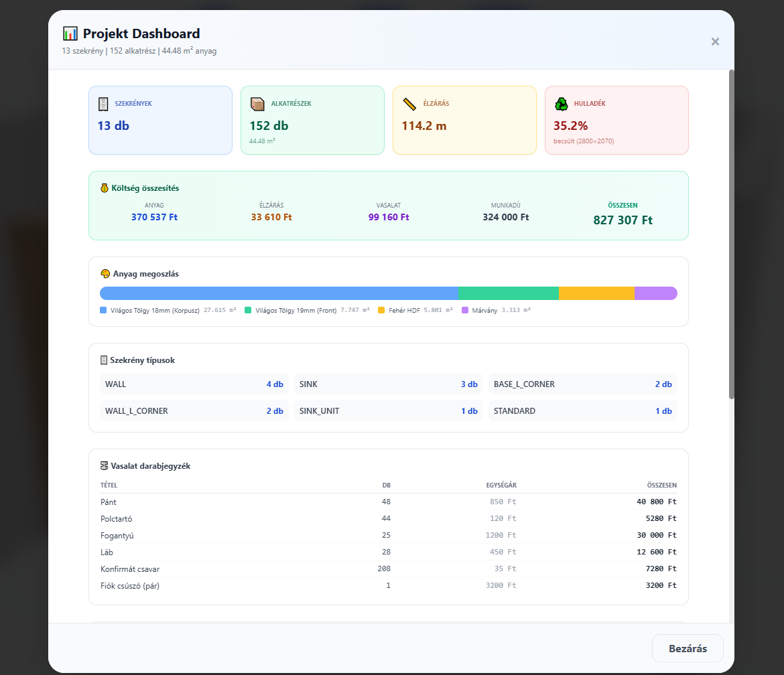This screenshot has height=675, width=784.
Task: Click the money bag icon beside Költség összesítés
Action: point(104,188)
